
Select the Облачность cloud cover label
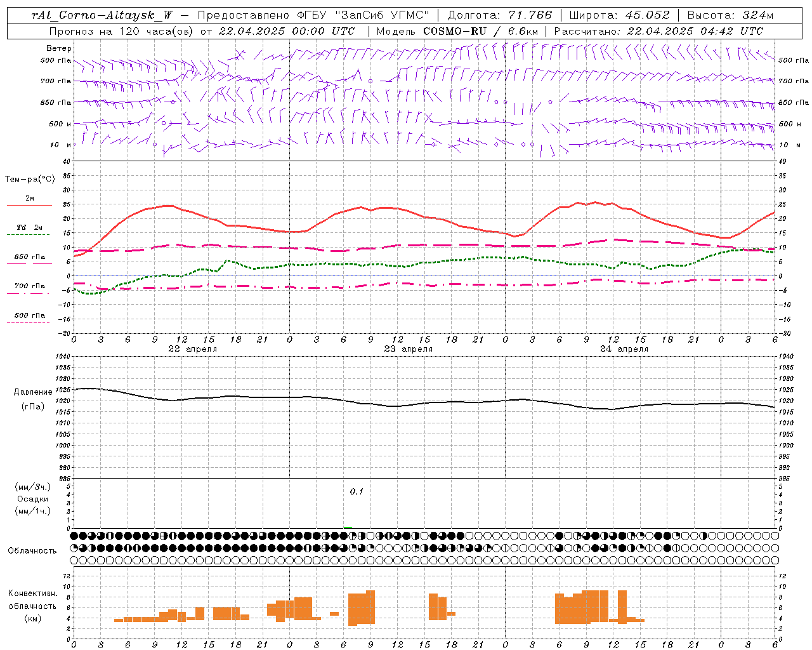(32, 550)
